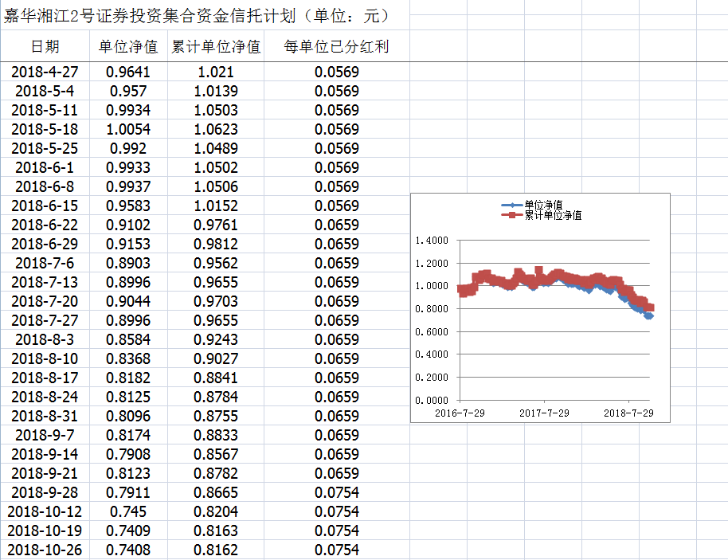Click the 0.6000 label on chart axis
This screenshot has width=728, height=560.
[432, 331]
